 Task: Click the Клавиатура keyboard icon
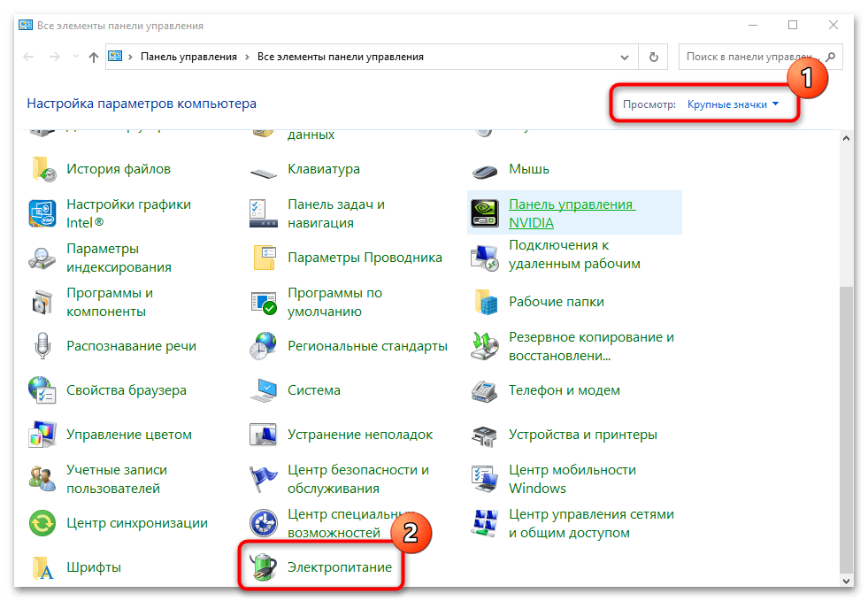coord(264,173)
